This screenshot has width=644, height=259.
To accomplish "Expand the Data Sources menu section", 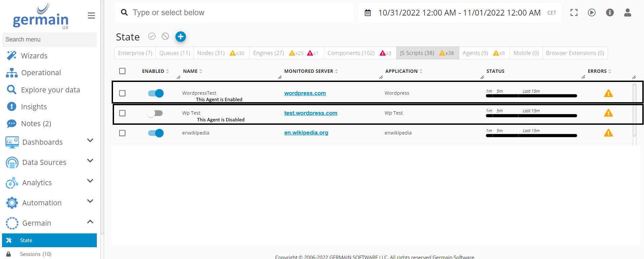I will [90, 161].
